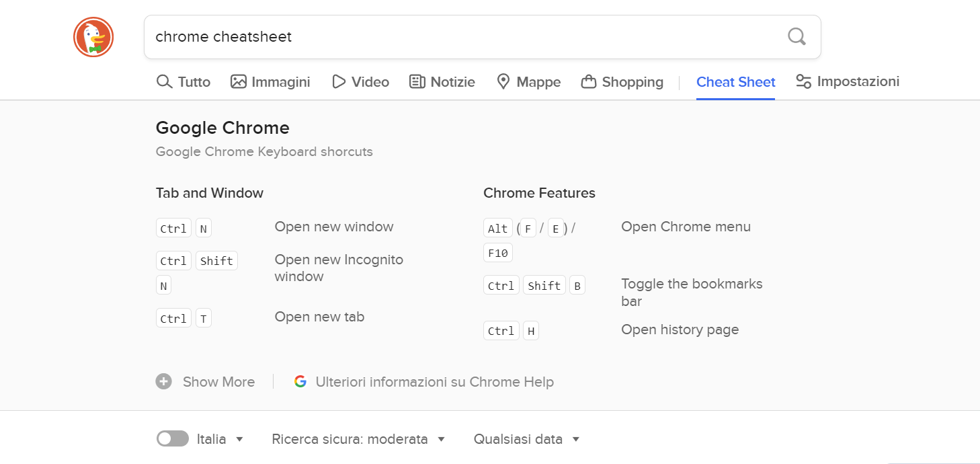Click the search magnifier icon
980x464 pixels.
coord(796,36)
